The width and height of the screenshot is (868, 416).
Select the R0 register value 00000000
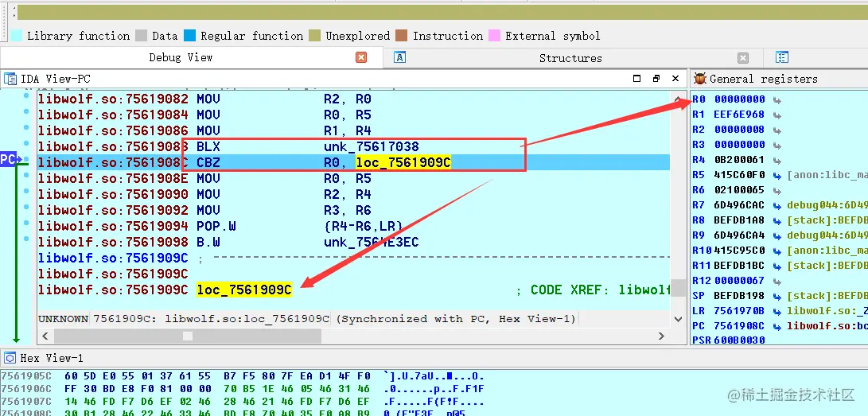point(740,99)
